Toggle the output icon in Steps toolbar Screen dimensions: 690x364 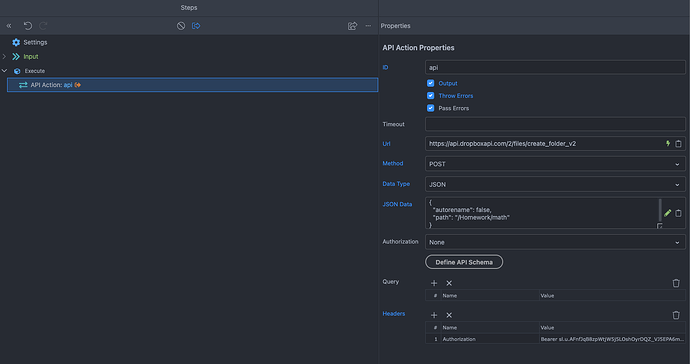(196, 26)
